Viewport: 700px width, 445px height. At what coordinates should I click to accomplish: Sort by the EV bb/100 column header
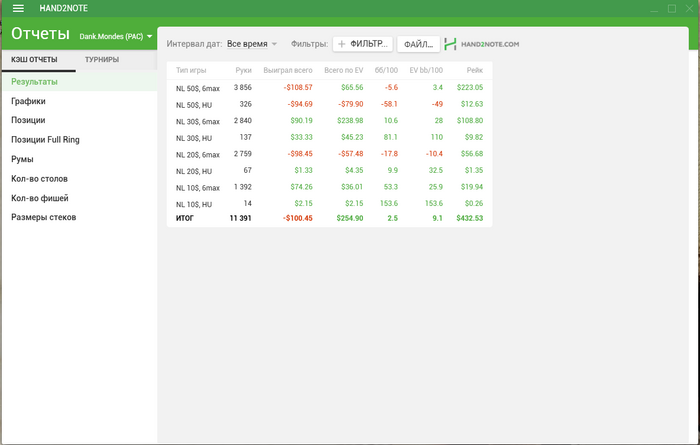click(x=426, y=70)
